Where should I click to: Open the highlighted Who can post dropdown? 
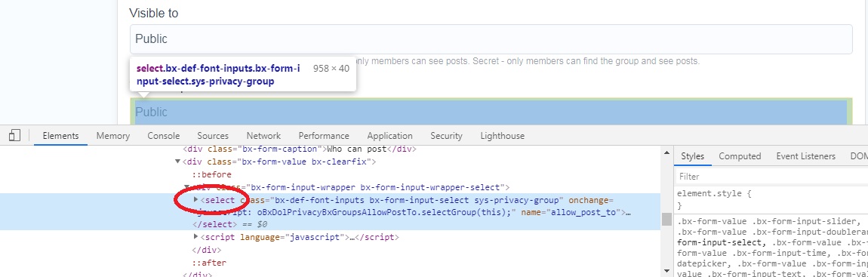click(491, 112)
